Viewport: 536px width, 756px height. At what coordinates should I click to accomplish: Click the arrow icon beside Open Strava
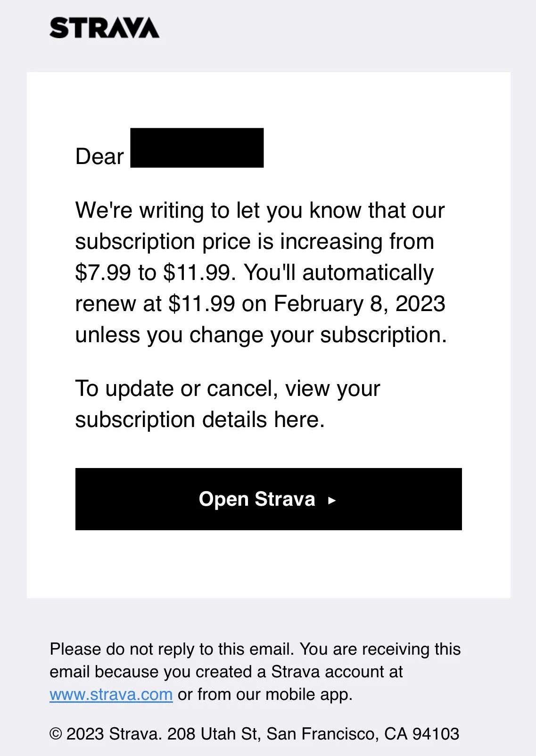coord(332,500)
